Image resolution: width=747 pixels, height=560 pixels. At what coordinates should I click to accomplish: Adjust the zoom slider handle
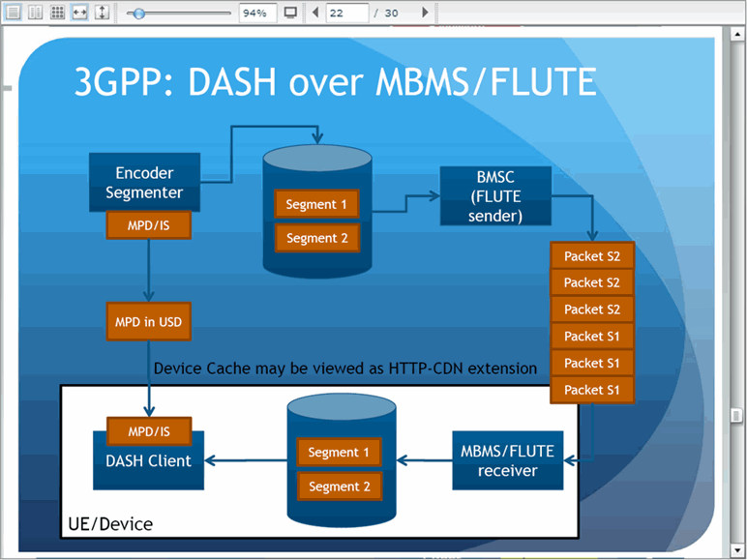(x=138, y=14)
